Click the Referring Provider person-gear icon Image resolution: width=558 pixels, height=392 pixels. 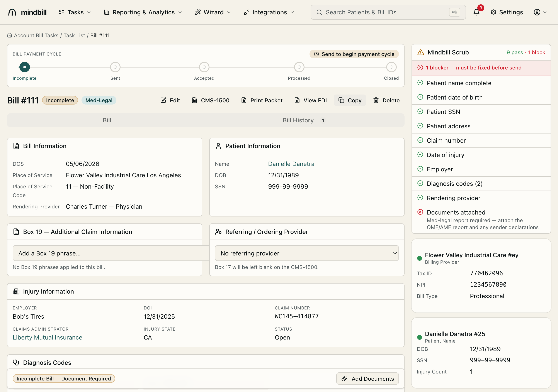(x=218, y=231)
